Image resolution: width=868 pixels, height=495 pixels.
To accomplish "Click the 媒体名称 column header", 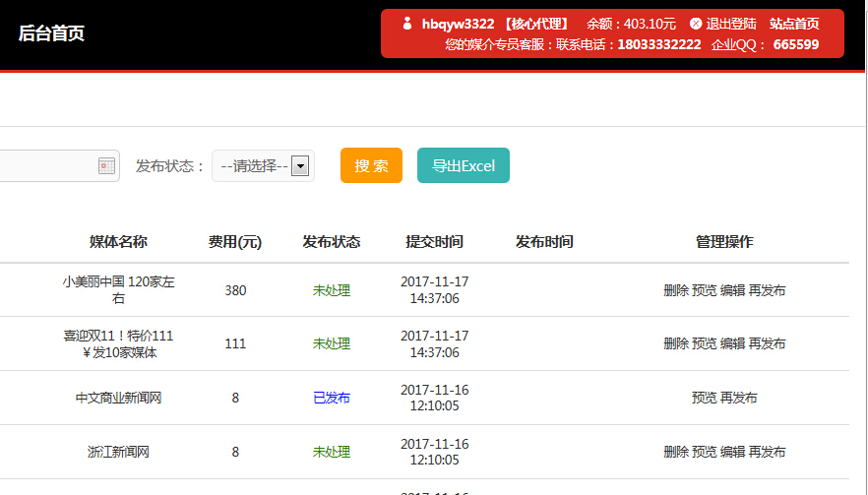I will tap(118, 242).
